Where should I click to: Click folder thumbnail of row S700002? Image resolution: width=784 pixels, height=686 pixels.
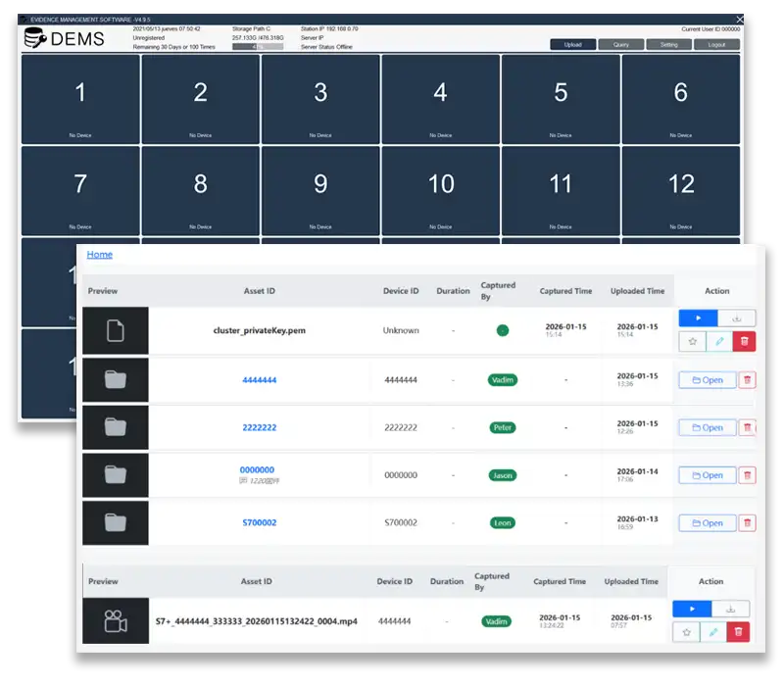116,522
